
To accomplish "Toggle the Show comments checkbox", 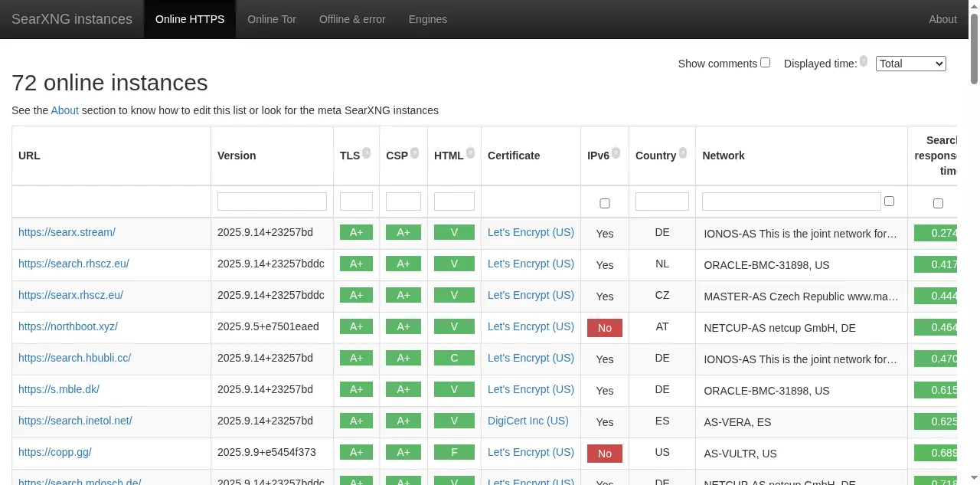I will point(765,63).
